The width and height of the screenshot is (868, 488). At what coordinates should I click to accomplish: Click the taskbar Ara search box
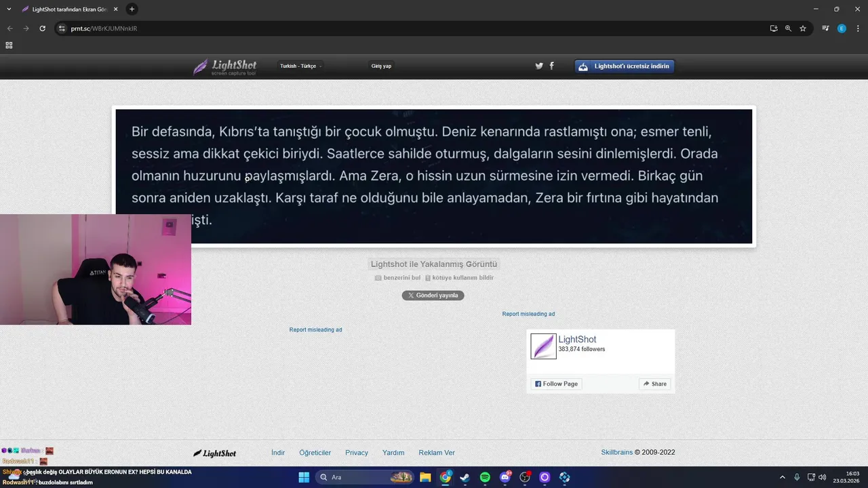(365, 477)
